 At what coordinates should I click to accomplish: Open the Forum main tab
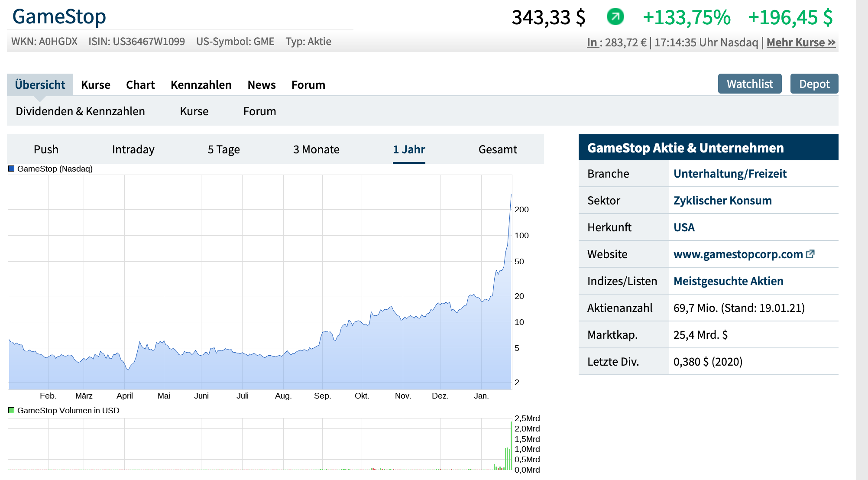tap(308, 85)
